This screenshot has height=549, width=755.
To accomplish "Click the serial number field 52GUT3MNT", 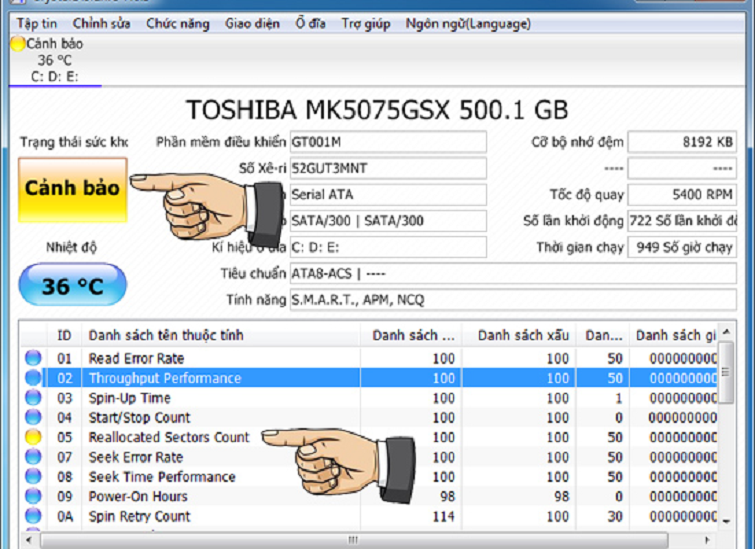I will pyautogui.click(x=387, y=168).
